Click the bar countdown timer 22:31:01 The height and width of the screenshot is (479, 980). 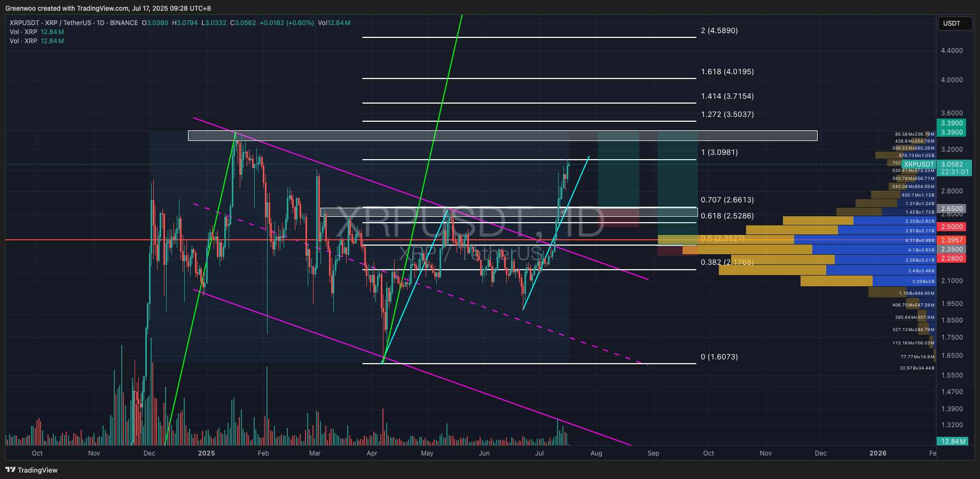[x=954, y=172]
